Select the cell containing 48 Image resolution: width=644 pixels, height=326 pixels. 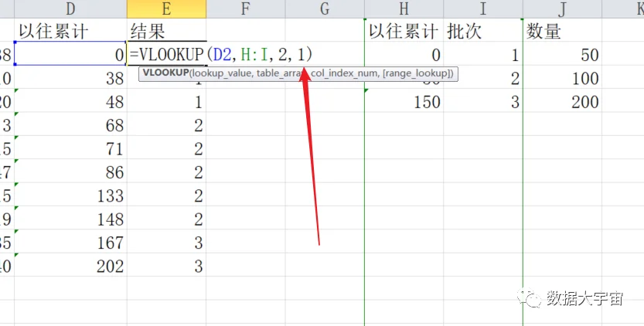pyautogui.click(x=70, y=100)
